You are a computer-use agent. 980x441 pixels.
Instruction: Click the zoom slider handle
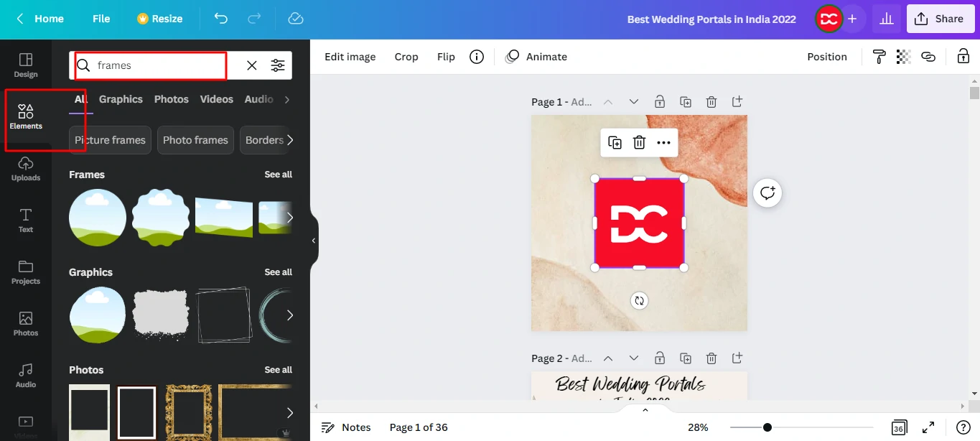[767, 427]
